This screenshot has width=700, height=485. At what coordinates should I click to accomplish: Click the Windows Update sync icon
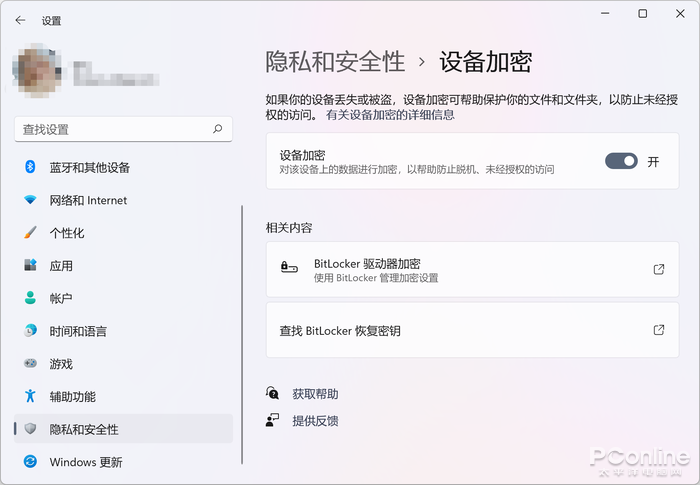(x=30, y=462)
